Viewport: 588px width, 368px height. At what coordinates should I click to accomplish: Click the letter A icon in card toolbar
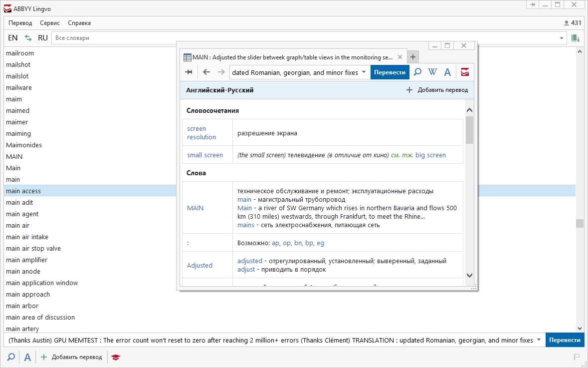click(447, 72)
